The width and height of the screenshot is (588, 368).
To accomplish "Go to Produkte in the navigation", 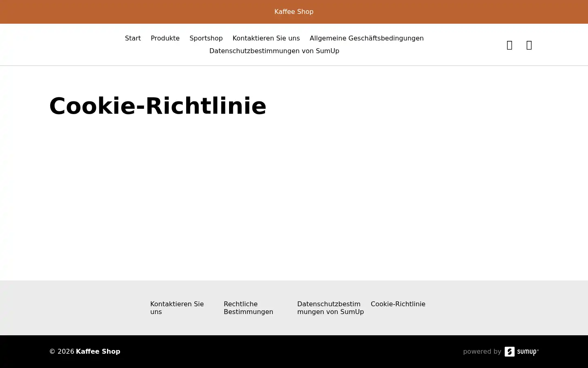I will coord(165,38).
